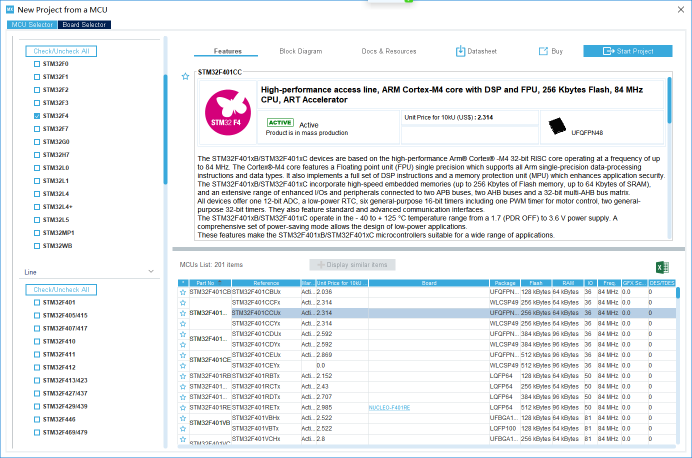692x458 pixels.
Task: Sort by Package column header
Action: tap(505, 283)
